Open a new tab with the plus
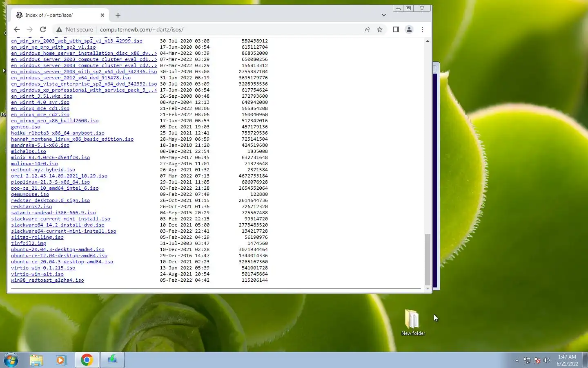This screenshot has height=368, width=588. [118, 15]
